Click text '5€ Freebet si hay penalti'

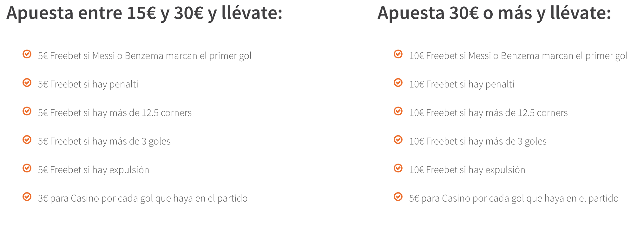click(x=88, y=84)
